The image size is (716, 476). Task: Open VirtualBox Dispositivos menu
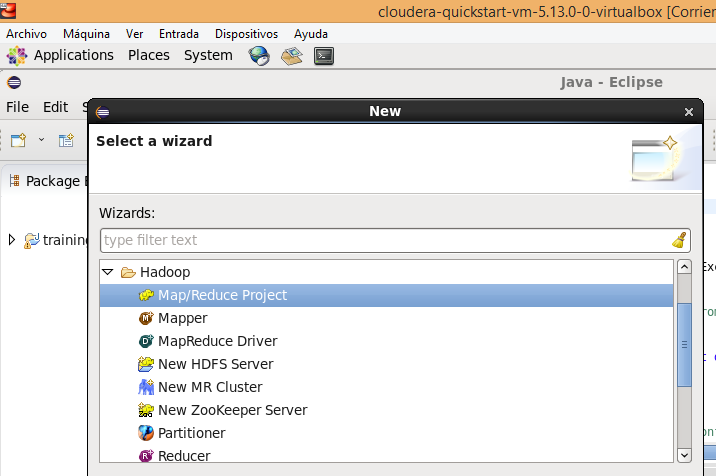[247, 34]
